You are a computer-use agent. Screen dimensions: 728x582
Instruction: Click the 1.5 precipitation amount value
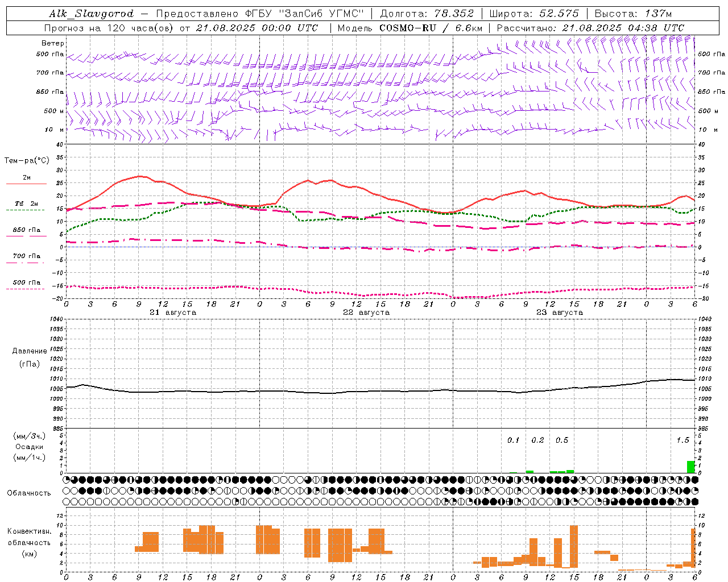pyautogui.click(x=682, y=440)
